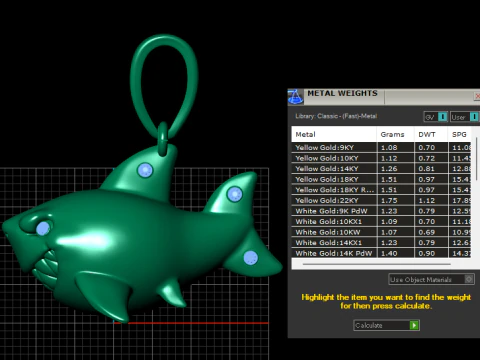Sort by the Metal column header
The image size is (480, 360).
tap(334, 134)
